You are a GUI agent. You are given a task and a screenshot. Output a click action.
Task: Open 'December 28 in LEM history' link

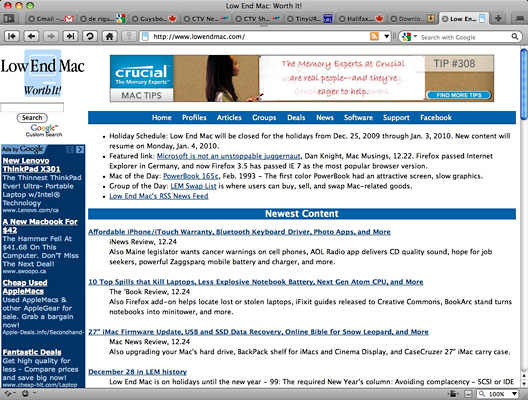(137, 372)
